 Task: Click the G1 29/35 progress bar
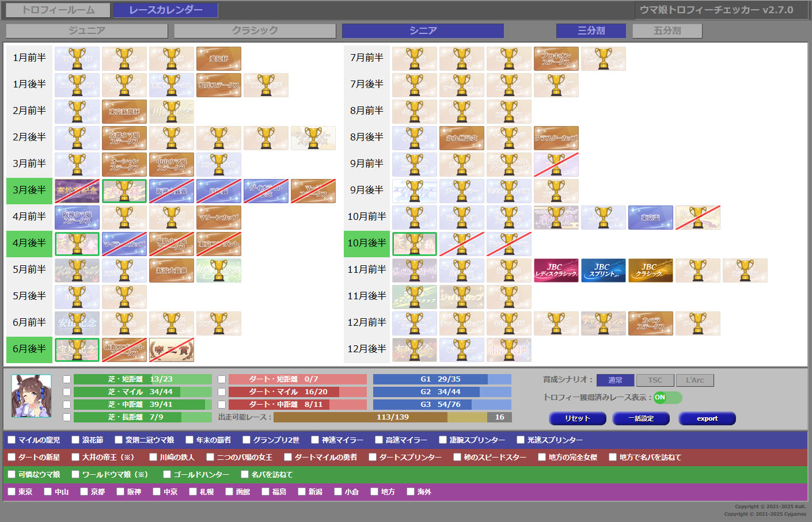442,379
